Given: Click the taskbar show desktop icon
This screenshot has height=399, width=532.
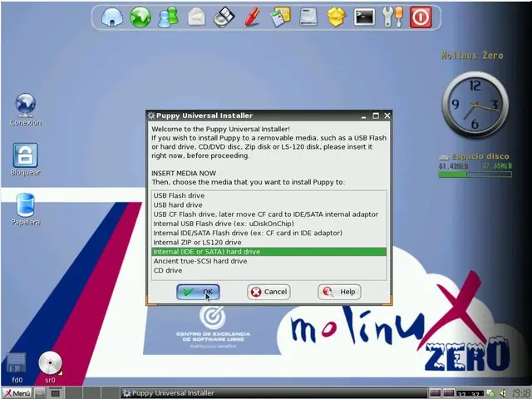Looking at the screenshot, I should pyautogui.click(x=40, y=393).
